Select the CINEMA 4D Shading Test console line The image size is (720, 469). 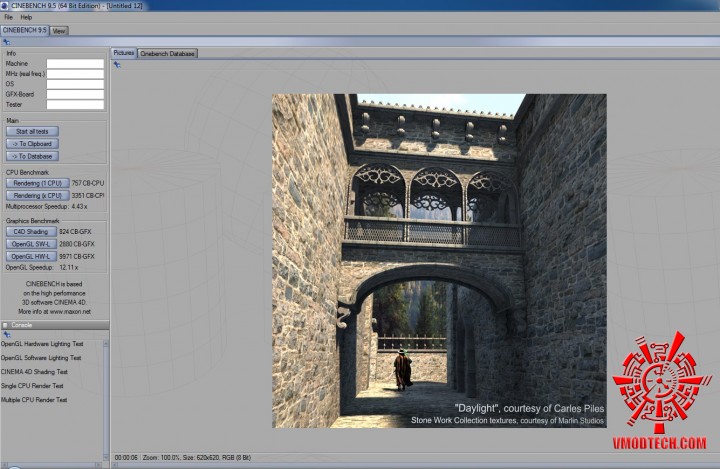tap(34, 372)
